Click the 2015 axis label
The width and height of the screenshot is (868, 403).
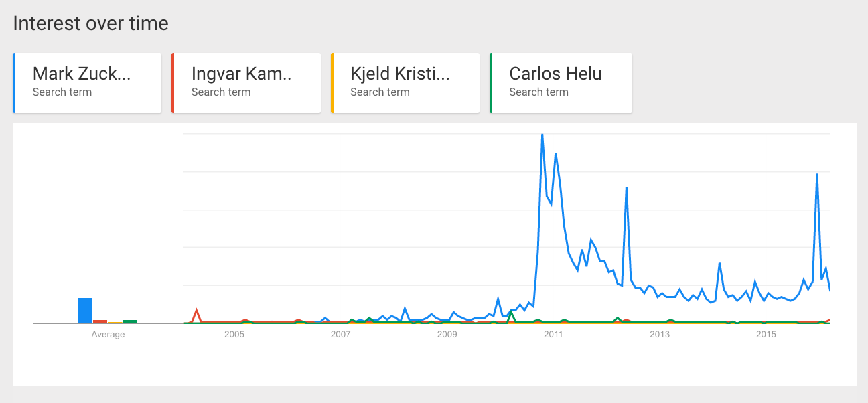pos(766,334)
